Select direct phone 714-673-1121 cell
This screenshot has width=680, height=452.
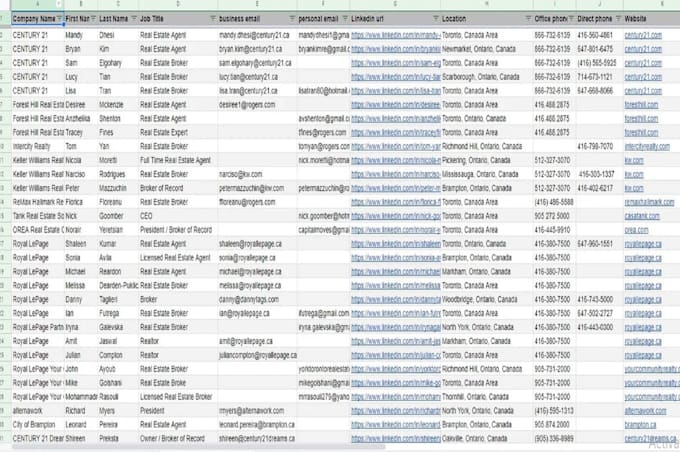599,77
